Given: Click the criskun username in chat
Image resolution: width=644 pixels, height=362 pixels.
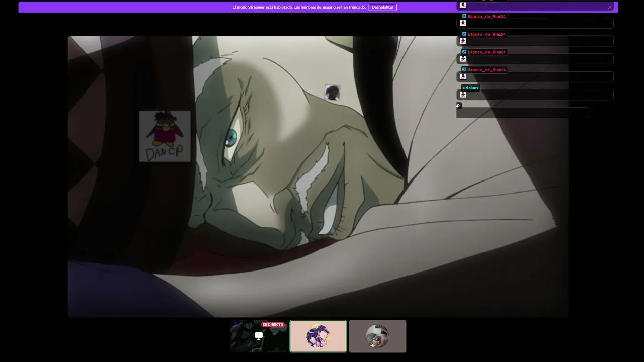Looking at the screenshot, I should [471, 88].
